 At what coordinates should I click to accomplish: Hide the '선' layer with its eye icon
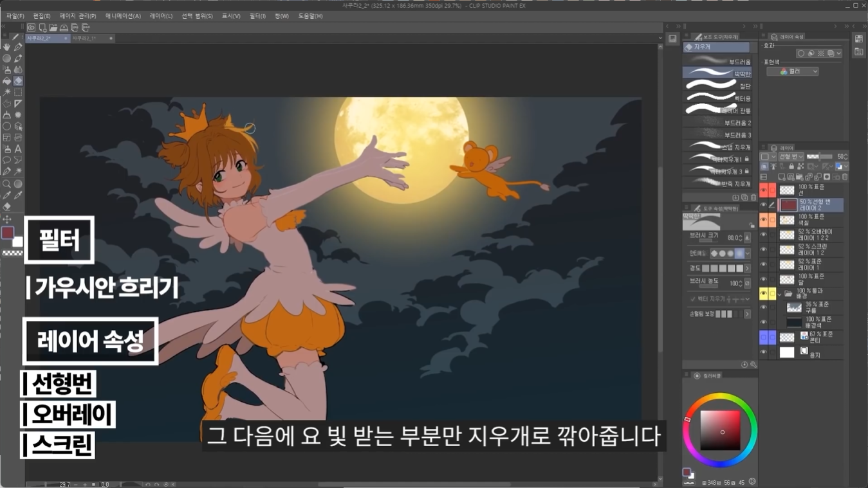[763, 190]
